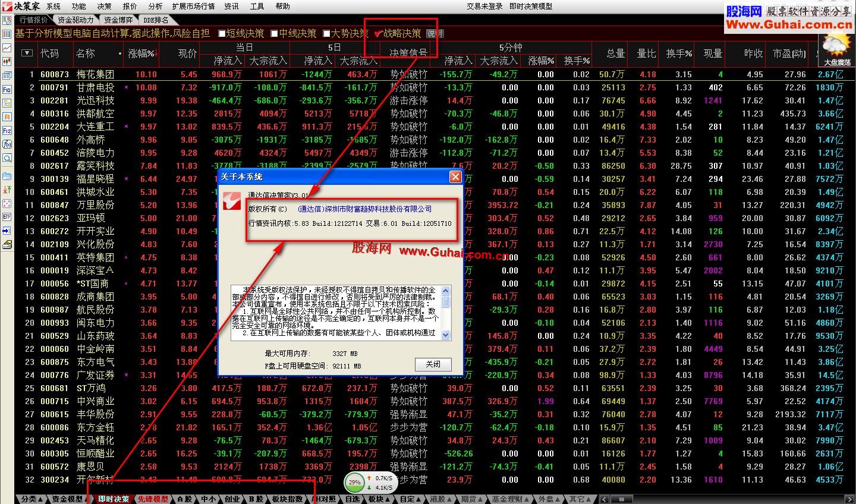
Task: Switch to the 资金博弈 tab
Action: tap(118, 20)
